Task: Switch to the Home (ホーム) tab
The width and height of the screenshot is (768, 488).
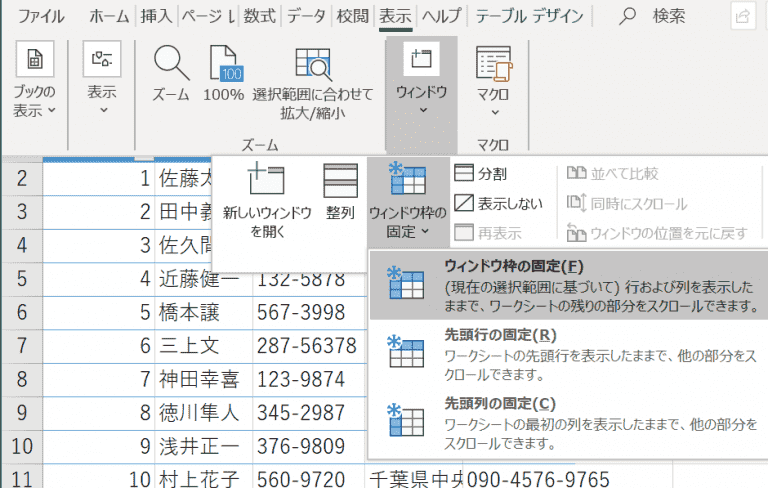Action: [109, 16]
